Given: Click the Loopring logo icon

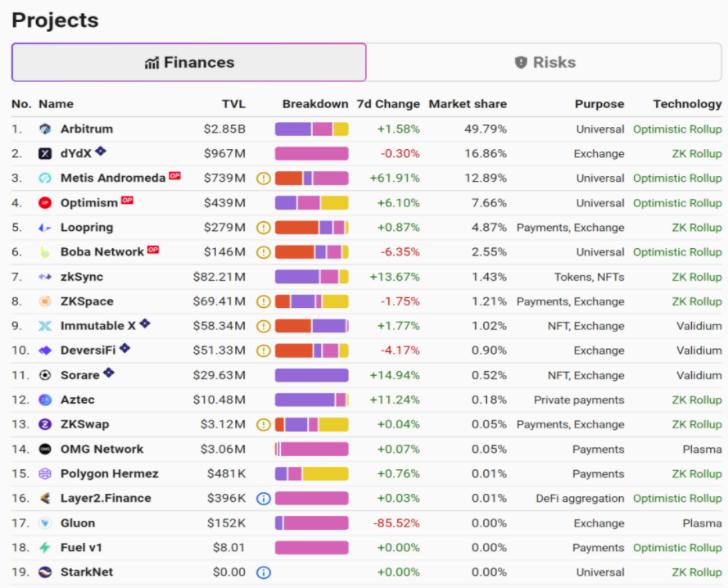Looking at the screenshot, I should pos(45,228).
